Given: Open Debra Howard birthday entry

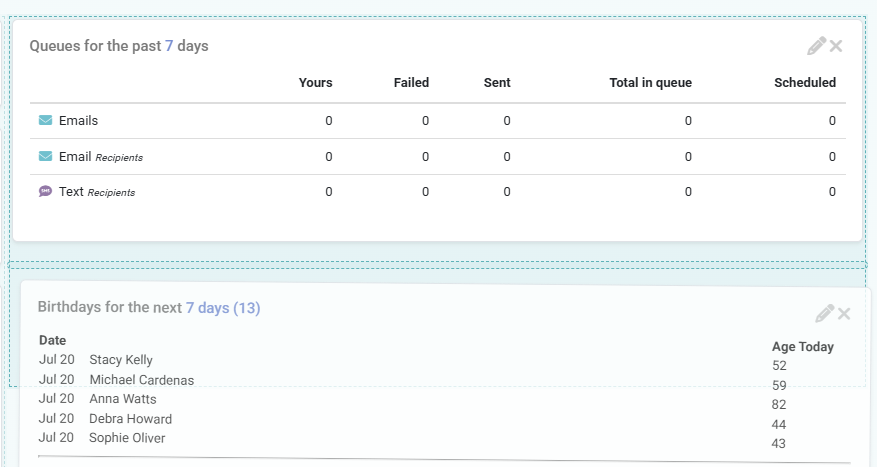Looking at the screenshot, I should 130,419.
